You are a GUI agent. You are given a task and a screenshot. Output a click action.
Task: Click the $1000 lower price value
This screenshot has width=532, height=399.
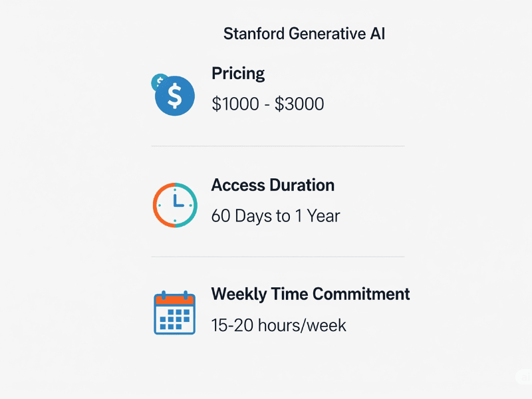pos(235,104)
